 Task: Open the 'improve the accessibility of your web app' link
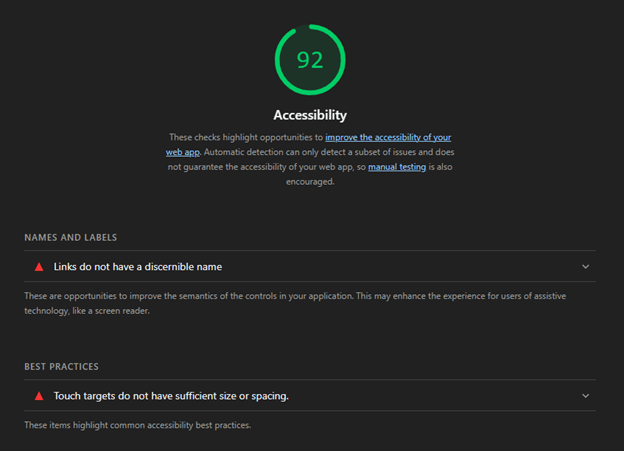(388, 137)
